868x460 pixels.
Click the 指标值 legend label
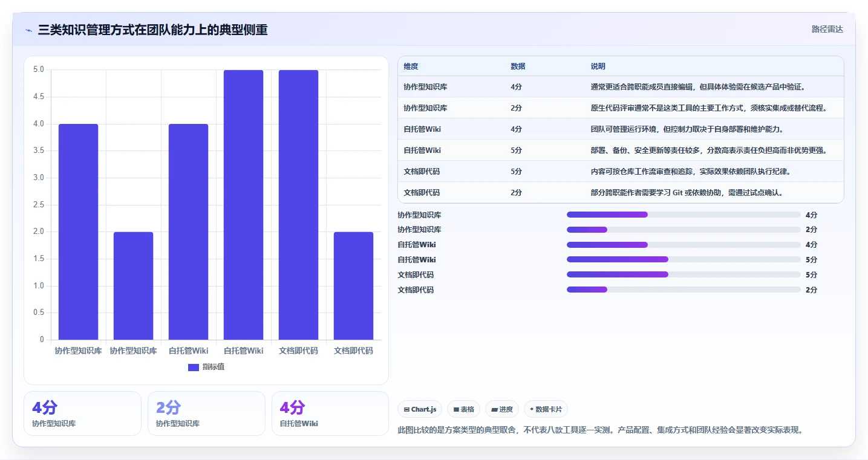click(x=214, y=368)
